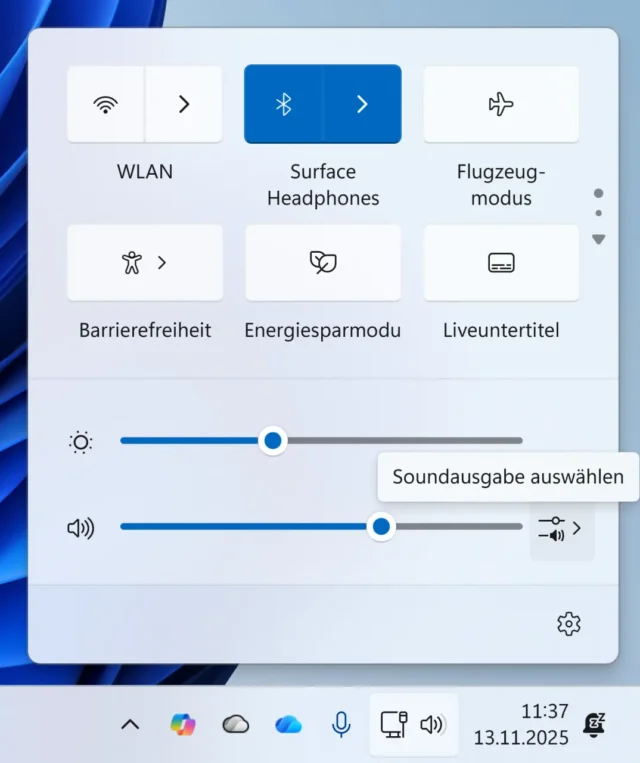The image size is (640, 763).
Task: Open Bluetooth devices list chevron
Action: point(362,104)
